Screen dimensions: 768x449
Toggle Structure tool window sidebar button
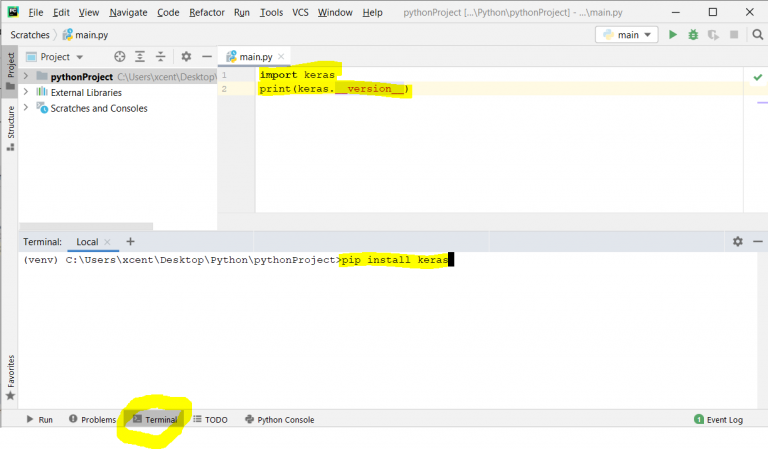pyautogui.click(x=10, y=128)
